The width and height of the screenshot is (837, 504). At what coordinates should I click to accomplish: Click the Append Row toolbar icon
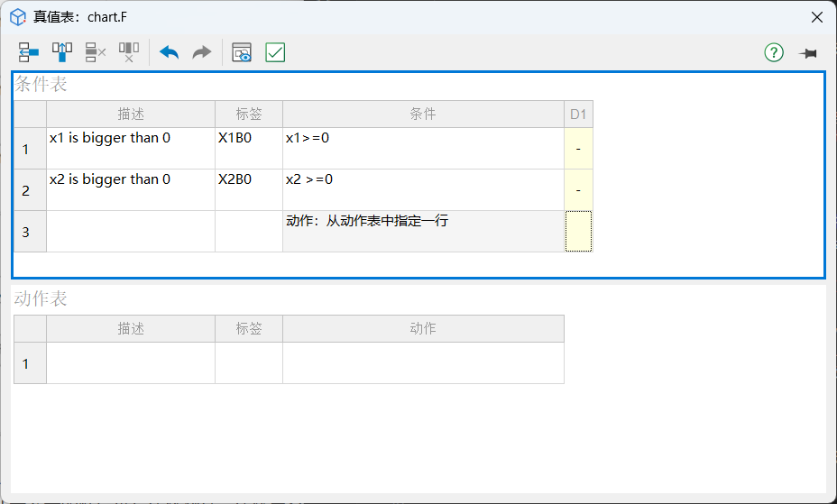[29, 52]
